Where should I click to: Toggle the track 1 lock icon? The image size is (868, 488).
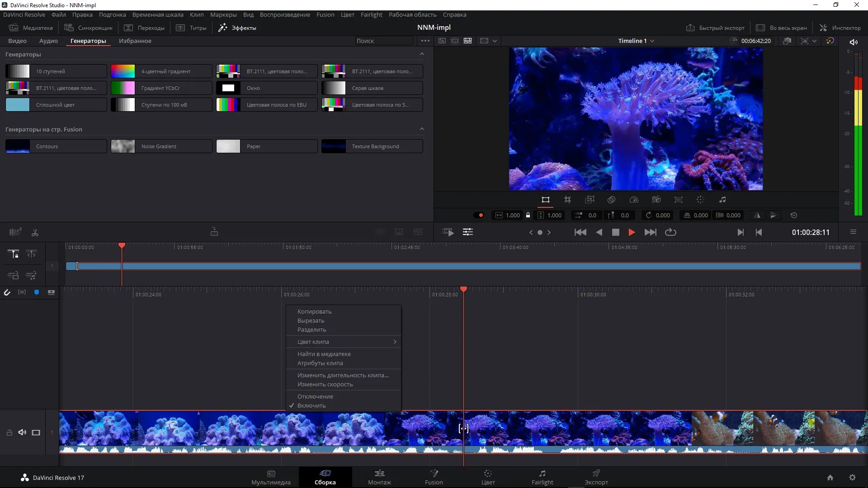click(x=9, y=432)
